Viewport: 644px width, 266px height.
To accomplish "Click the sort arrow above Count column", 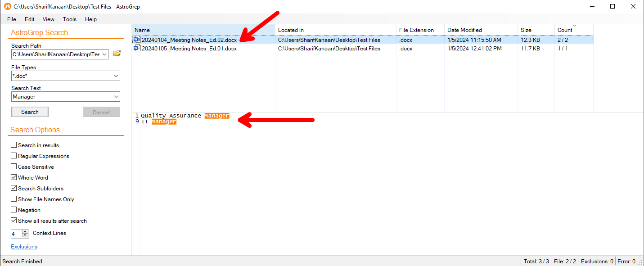I will [x=574, y=26].
